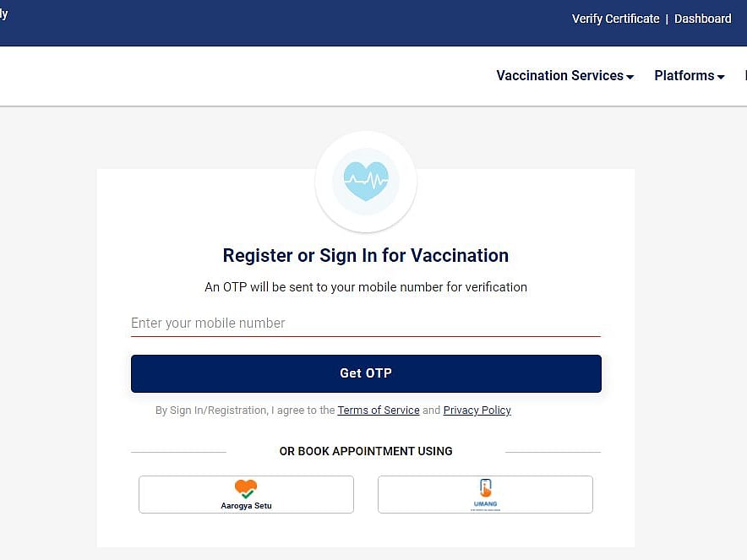Focus the mobile number input field
This screenshot has width=747, height=560.
365,323
